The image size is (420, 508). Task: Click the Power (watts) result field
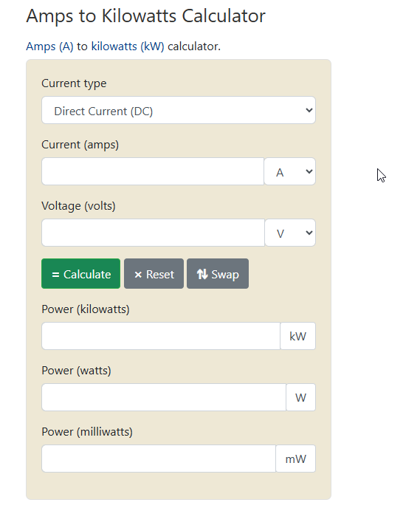[164, 397]
